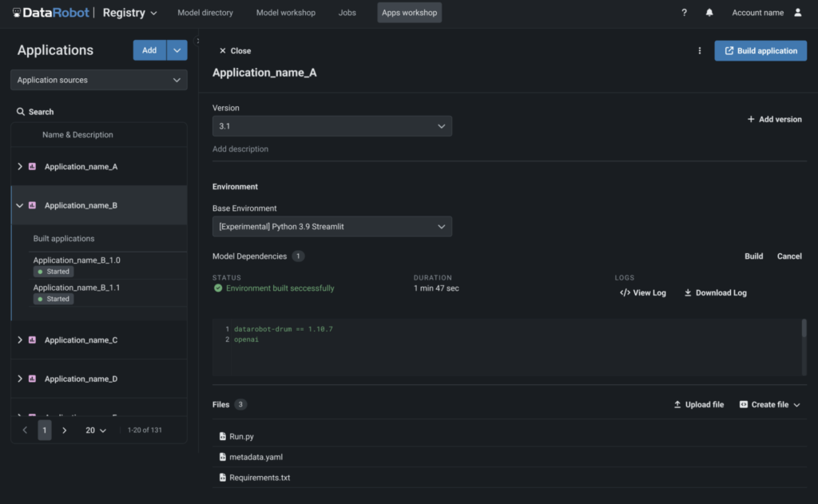Click the Upload file icon

pos(676,404)
